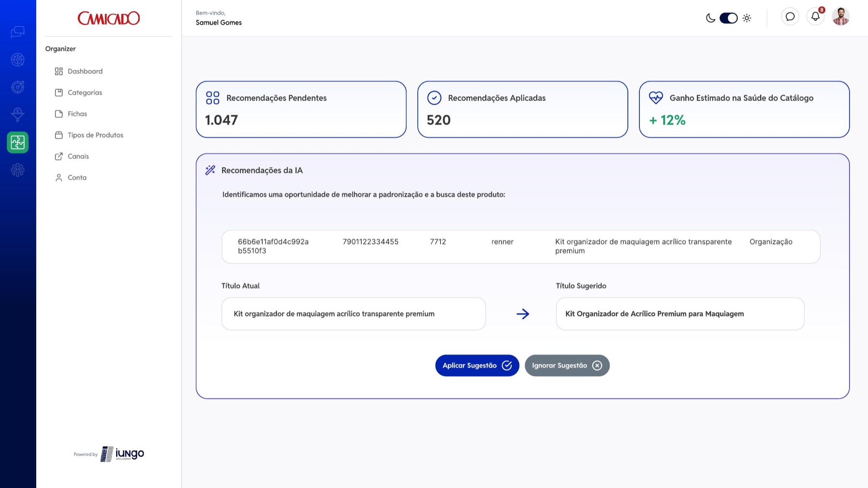The image size is (868, 488).
Task: Click the Recomendações Aplicadas card
Action: coord(523,109)
